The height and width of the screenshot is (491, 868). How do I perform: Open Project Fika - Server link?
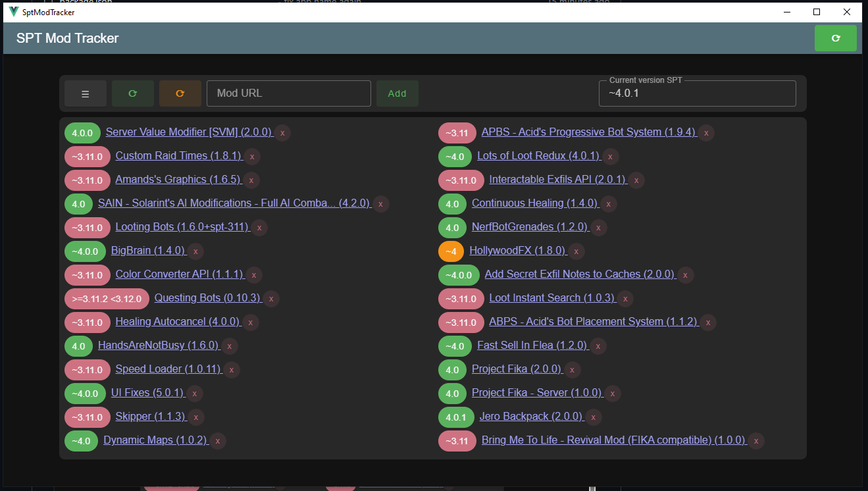[x=538, y=392]
